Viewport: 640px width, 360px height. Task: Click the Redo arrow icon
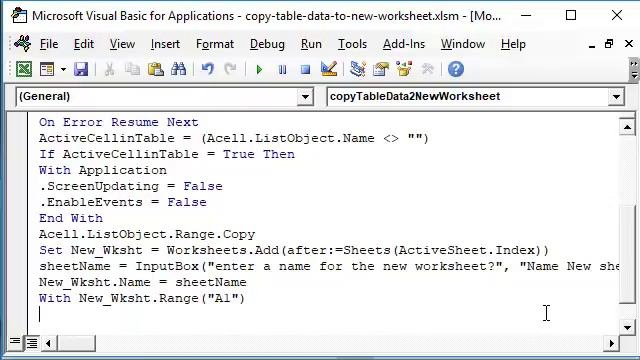[x=231, y=69]
